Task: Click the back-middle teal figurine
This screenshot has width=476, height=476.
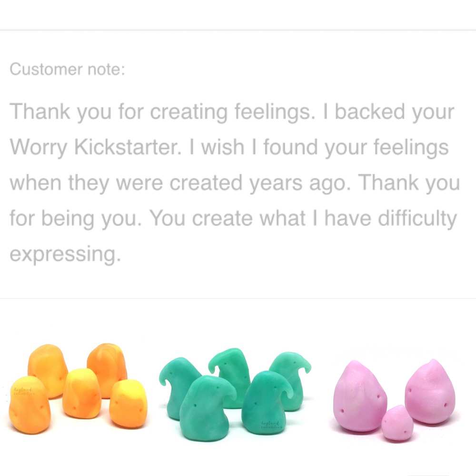Action: [230, 377]
